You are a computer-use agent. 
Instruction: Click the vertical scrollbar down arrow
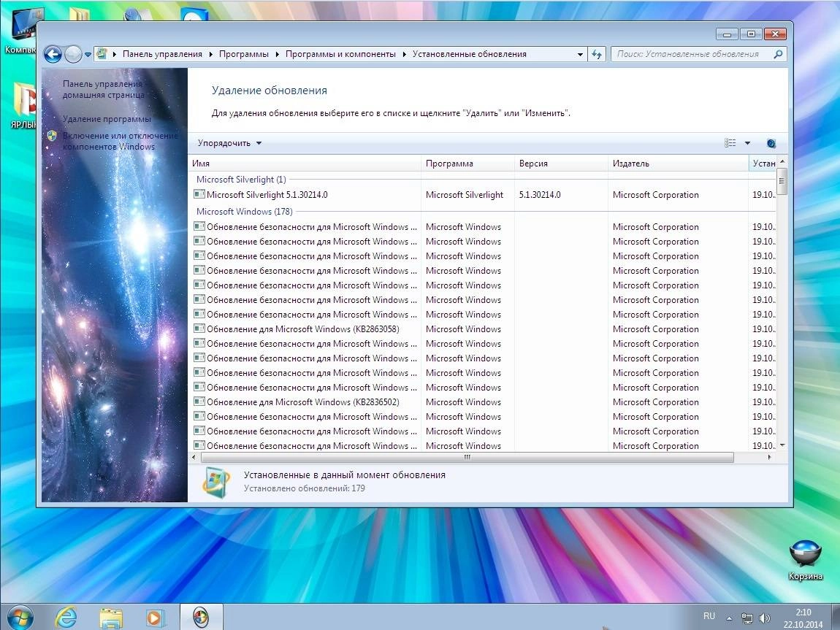[782, 445]
